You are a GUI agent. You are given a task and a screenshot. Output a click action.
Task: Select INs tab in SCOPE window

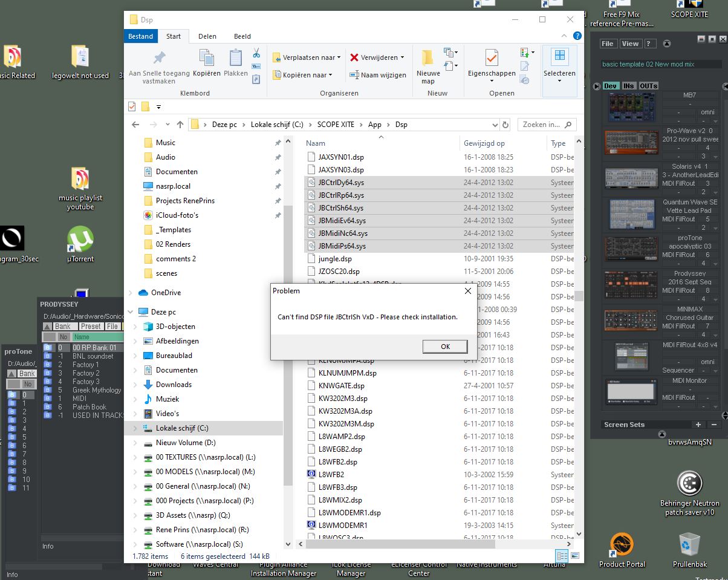point(629,86)
